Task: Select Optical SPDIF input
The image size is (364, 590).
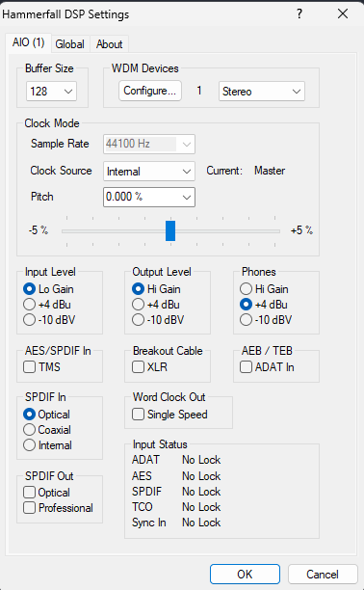Action: [x=46, y=415]
